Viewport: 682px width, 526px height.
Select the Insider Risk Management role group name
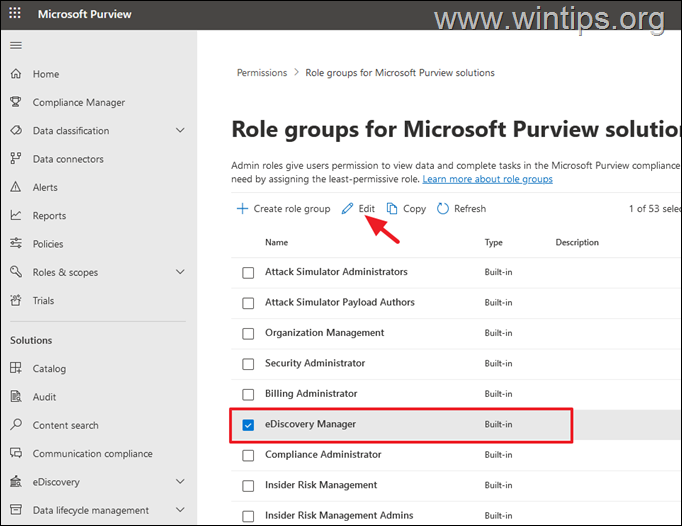click(321, 485)
